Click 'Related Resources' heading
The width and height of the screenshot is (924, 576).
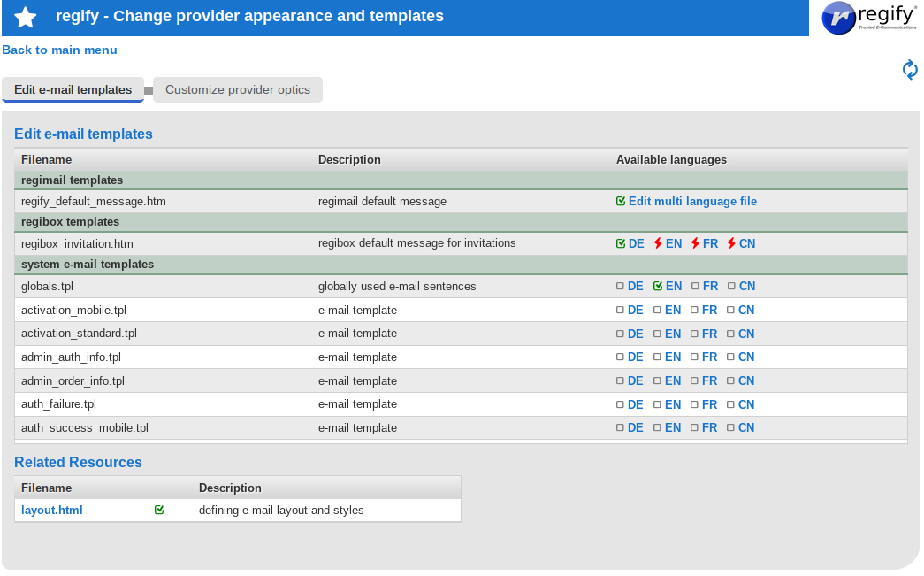point(78,462)
